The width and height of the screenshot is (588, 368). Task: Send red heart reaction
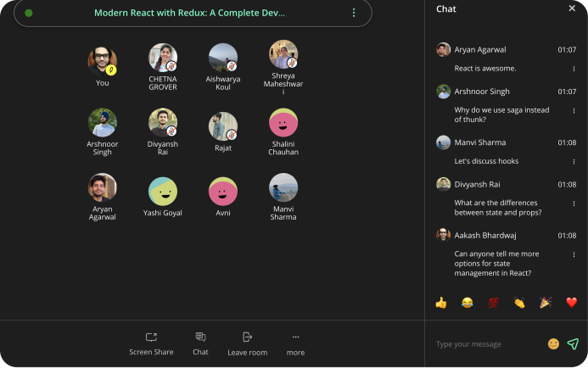[572, 303]
